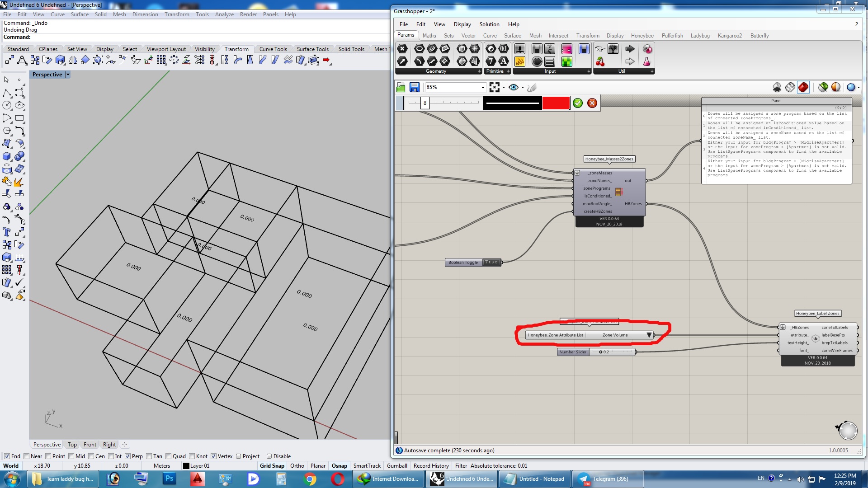Select the Circle parameter icon in Geometry
868x488 pixels.
419,48
